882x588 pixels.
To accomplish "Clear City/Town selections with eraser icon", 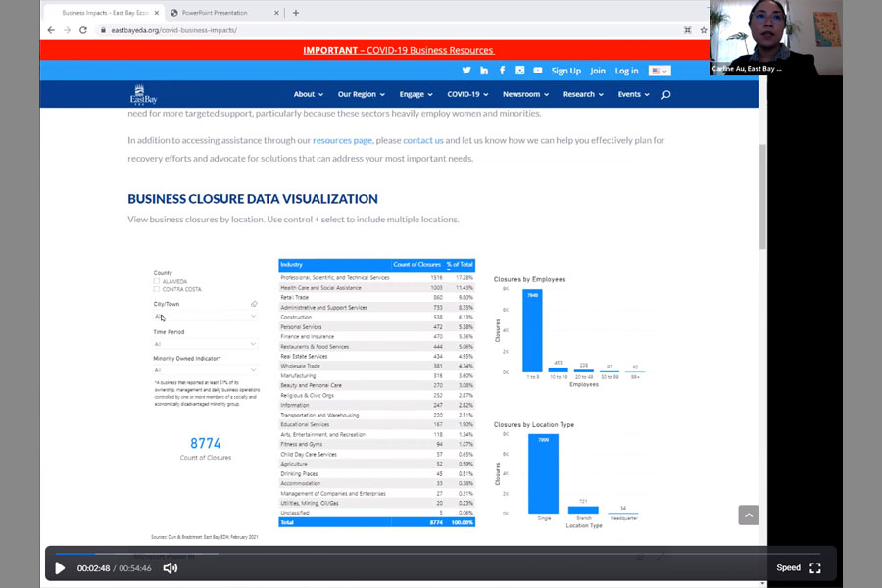I will click(x=254, y=304).
